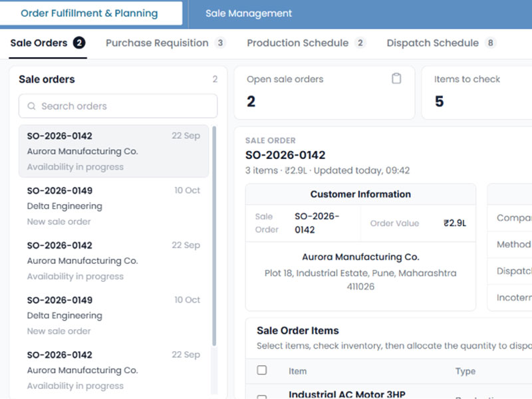Screen dimensions: 532x399
Task: Go to the Production Schedule tab
Action: (x=306, y=43)
